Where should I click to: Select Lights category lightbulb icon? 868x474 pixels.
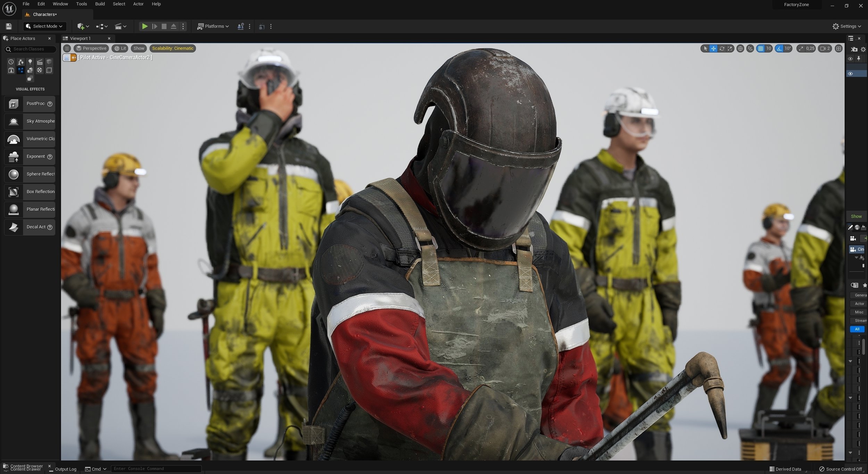pyautogui.click(x=30, y=62)
